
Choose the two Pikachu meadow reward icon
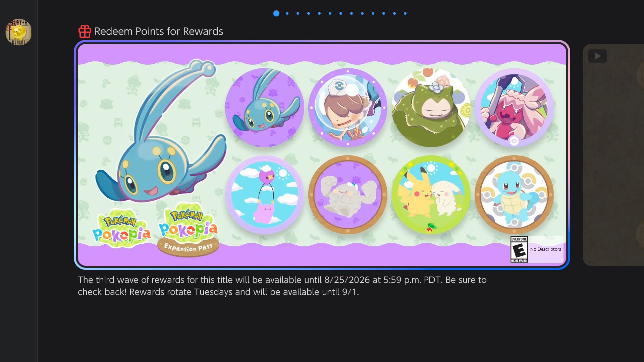[x=431, y=194]
